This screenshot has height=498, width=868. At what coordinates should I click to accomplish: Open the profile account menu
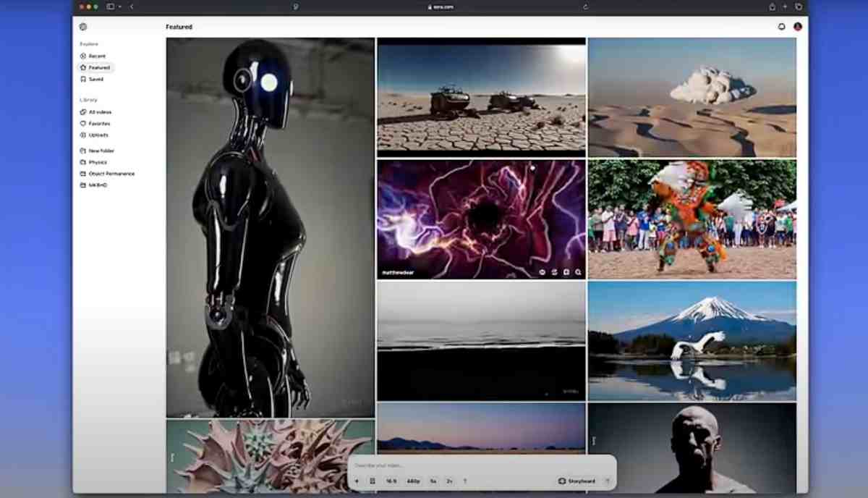click(x=796, y=26)
